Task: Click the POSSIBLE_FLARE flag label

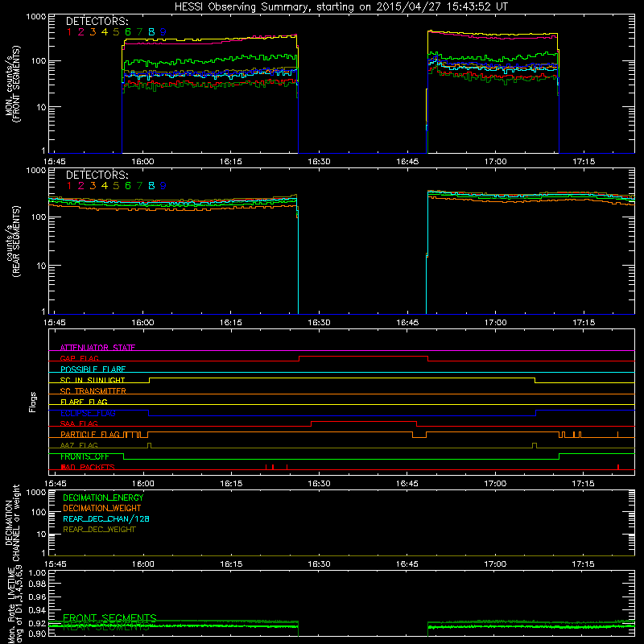Action: (x=93, y=369)
